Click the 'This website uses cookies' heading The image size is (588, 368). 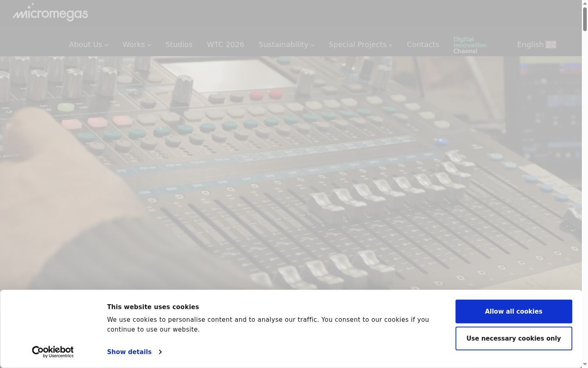[x=153, y=307]
